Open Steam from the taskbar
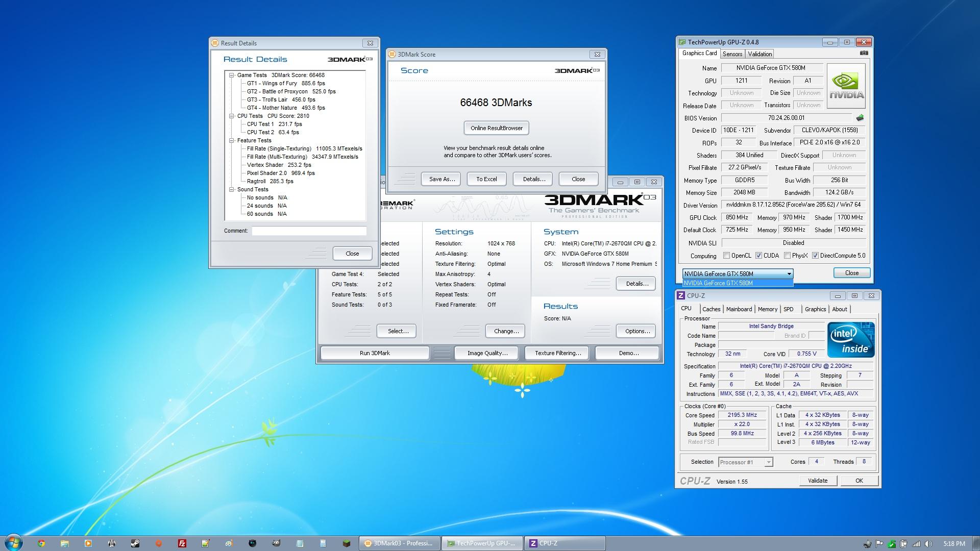This screenshot has width=980, height=551. point(135,543)
